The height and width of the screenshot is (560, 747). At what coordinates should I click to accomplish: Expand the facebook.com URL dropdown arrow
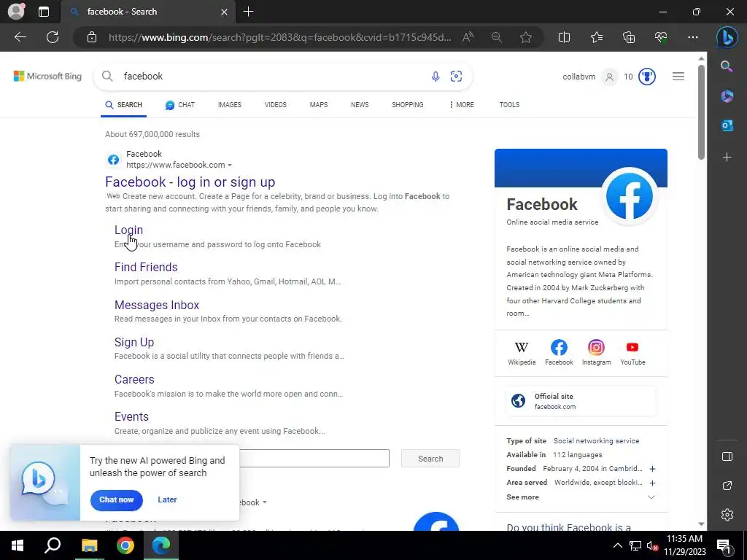click(x=230, y=166)
